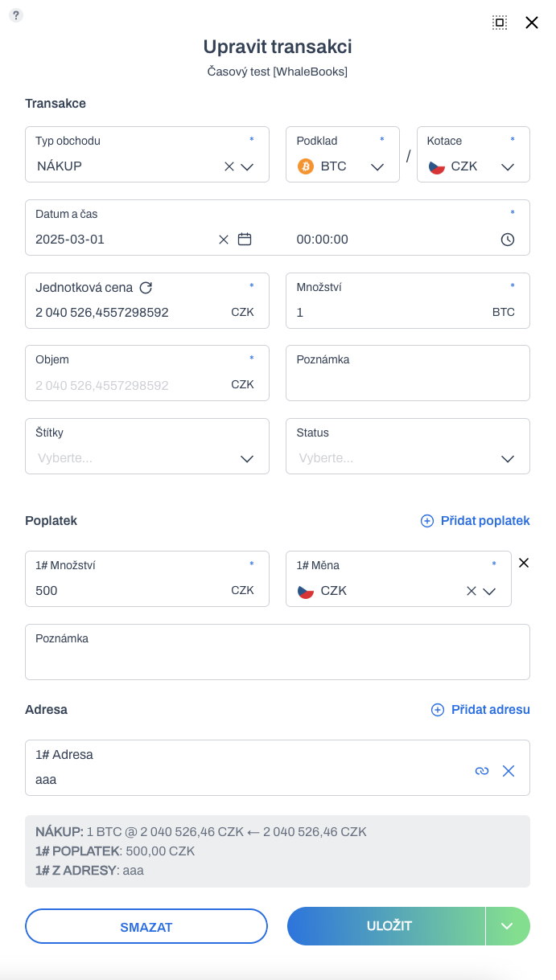Click the help question mark icon

pyautogui.click(x=16, y=15)
